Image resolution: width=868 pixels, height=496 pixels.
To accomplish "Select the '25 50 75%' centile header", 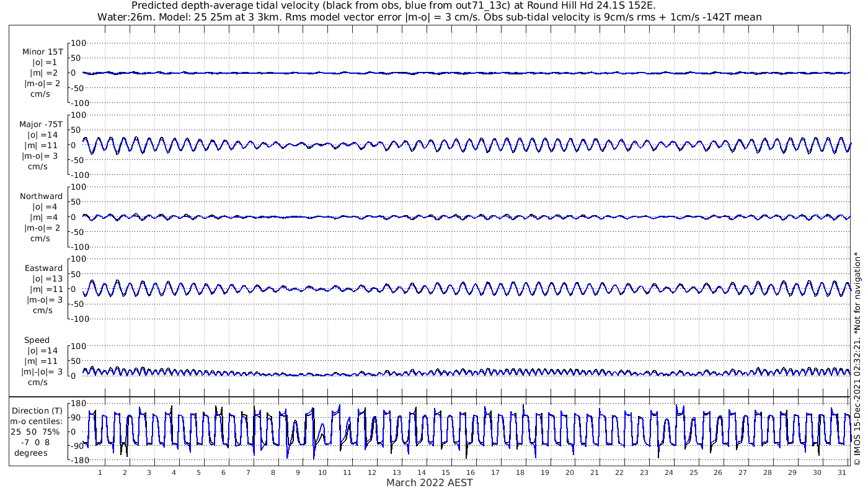I will click(x=35, y=432).
